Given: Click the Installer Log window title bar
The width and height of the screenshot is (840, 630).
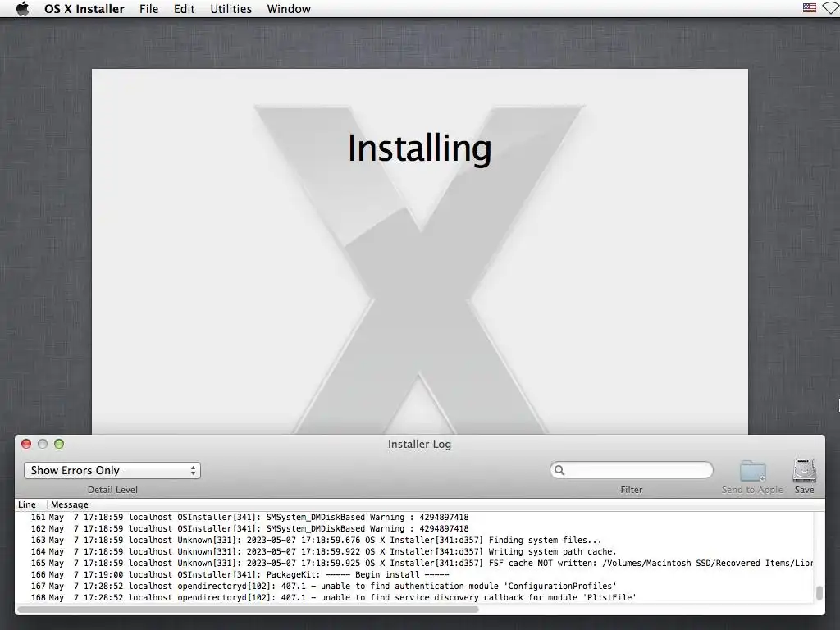Looking at the screenshot, I should pyautogui.click(x=419, y=444).
